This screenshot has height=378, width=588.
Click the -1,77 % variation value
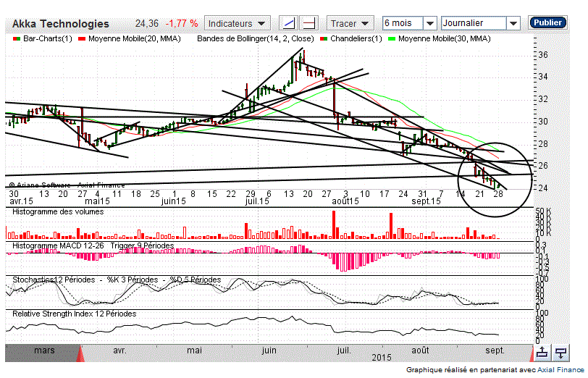point(182,24)
